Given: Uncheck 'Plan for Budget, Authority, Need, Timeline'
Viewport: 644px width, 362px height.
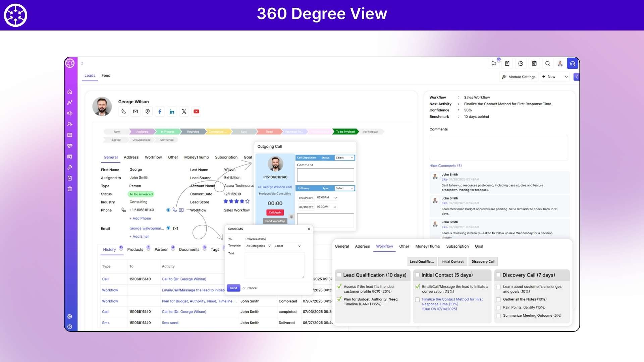Looking at the screenshot, I should tap(339, 300).
